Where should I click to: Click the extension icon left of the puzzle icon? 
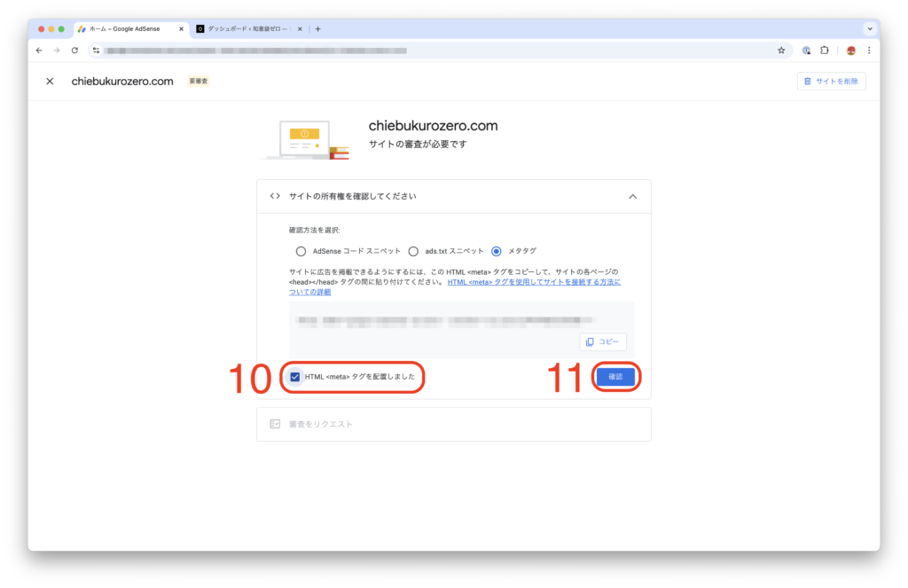806,51
